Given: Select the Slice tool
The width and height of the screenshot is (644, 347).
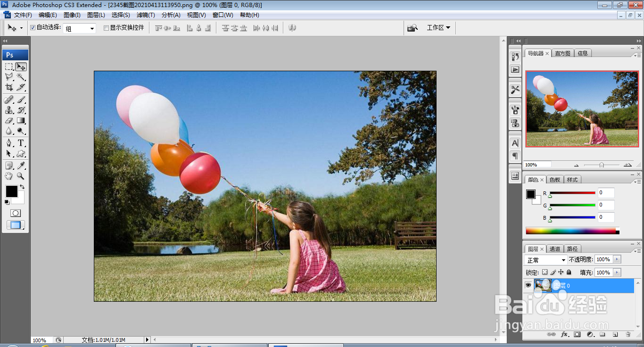Looking at the screenshot, I should point(21,87).
